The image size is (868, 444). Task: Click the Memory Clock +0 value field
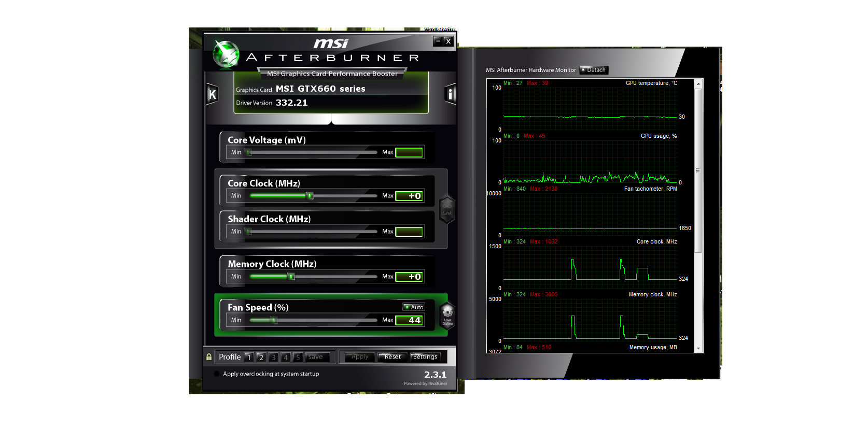409,277
